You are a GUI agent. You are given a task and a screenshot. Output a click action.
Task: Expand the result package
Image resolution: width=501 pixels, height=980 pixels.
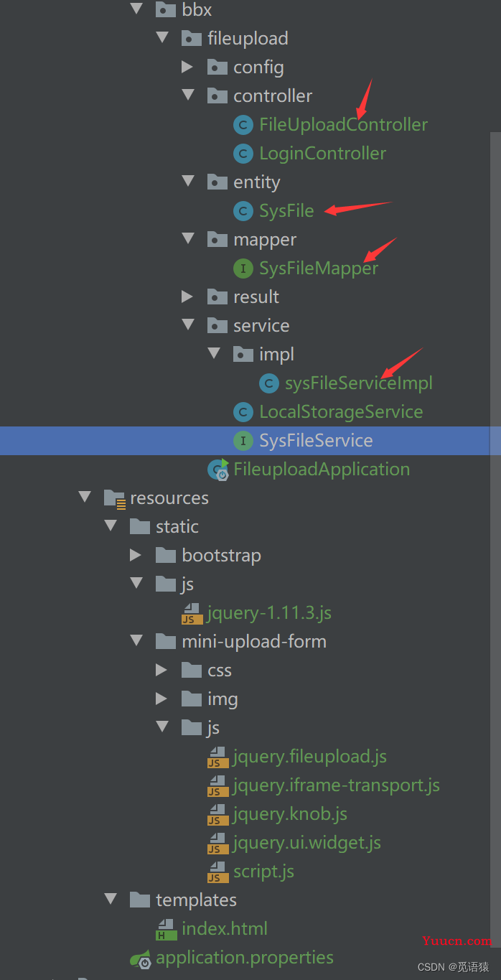(x=187, y=297)
